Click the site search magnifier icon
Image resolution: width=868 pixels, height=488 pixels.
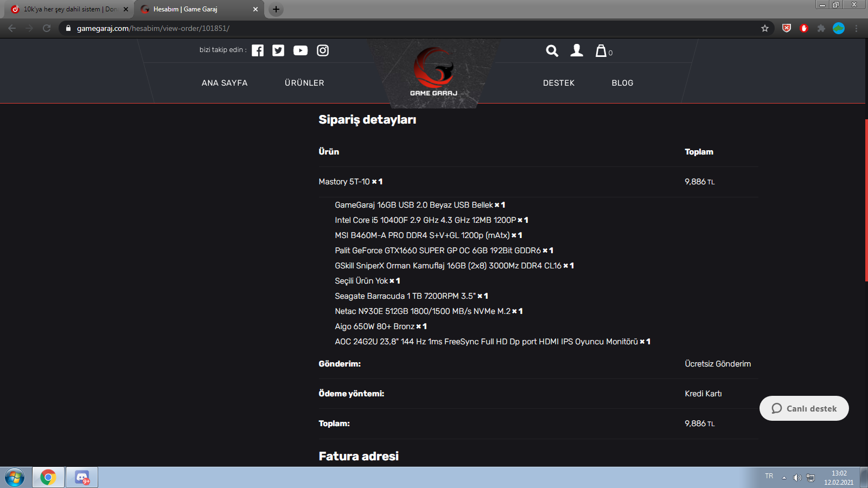552,50
